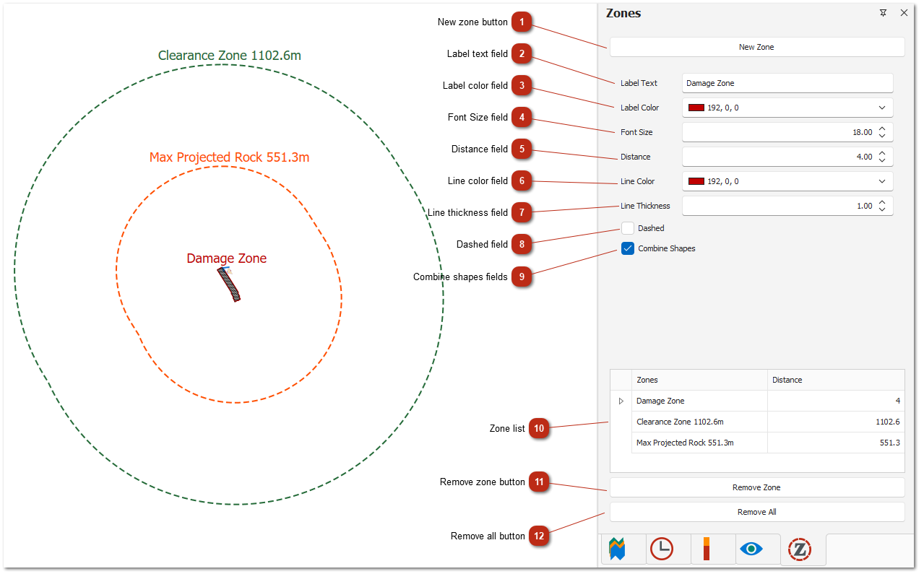Click the Remove Zone button
This screenshot has width=924, height=574.
(x=756, y=487)
